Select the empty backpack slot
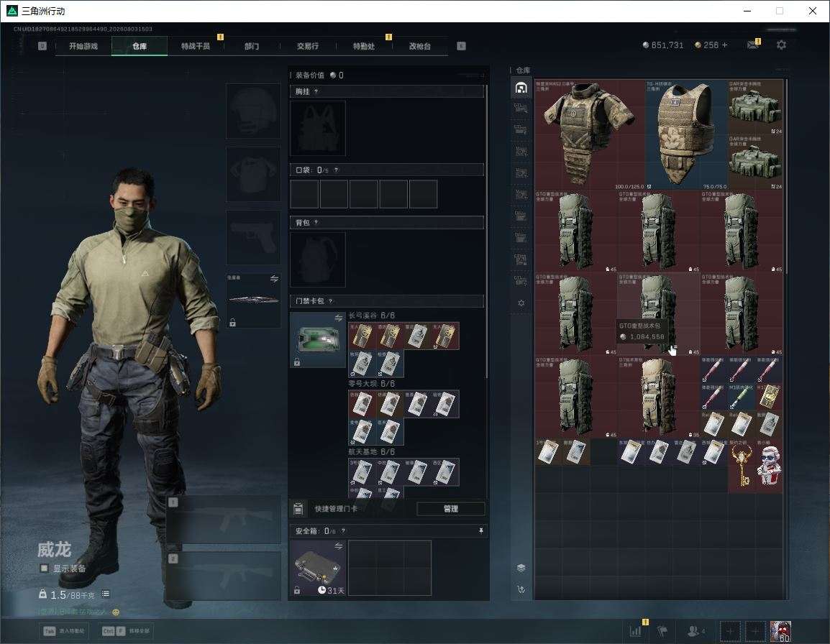The image size is (830, 644). (318, 259)
